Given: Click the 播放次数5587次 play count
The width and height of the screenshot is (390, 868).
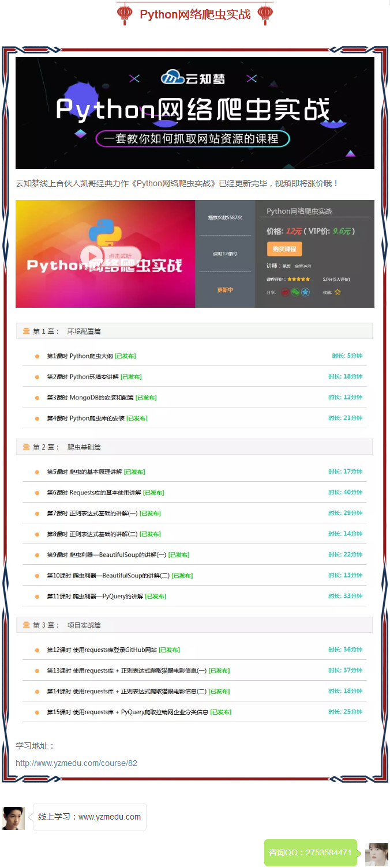Looking at the screenshot, I should [x=225, y=218].
